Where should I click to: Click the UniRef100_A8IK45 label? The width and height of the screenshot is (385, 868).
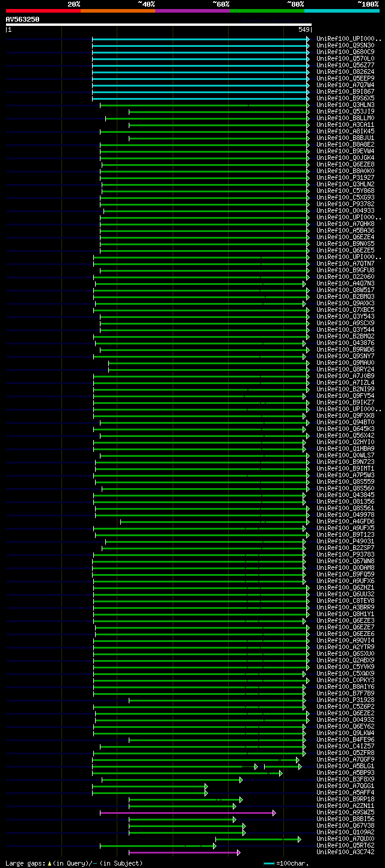(x=345, y=131)
